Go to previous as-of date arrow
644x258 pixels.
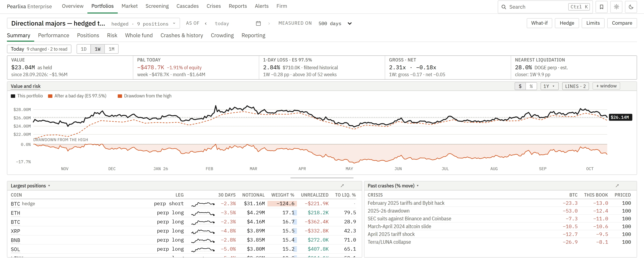pyautogui.click(x=206, y=24)
